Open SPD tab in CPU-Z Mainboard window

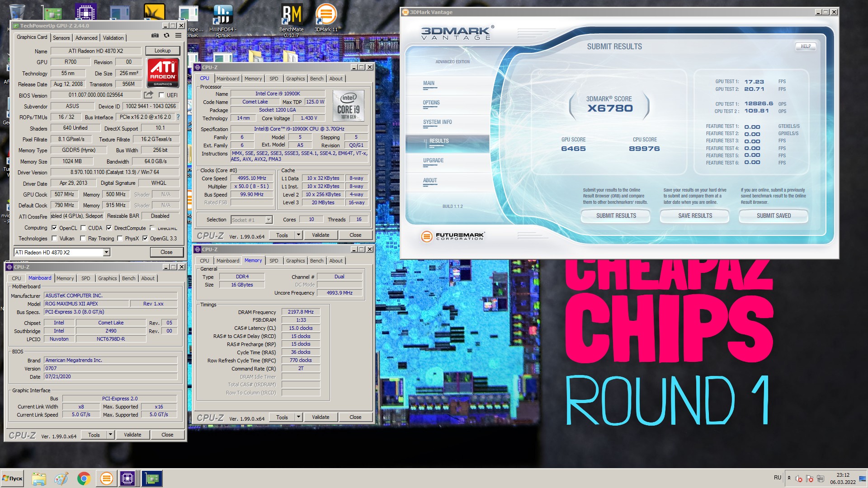point(86,278)
